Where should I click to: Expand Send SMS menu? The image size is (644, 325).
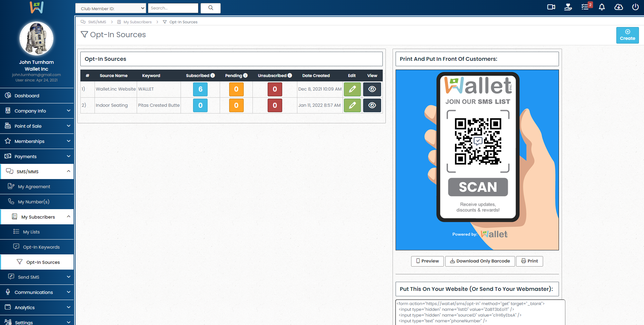point(37,277)
